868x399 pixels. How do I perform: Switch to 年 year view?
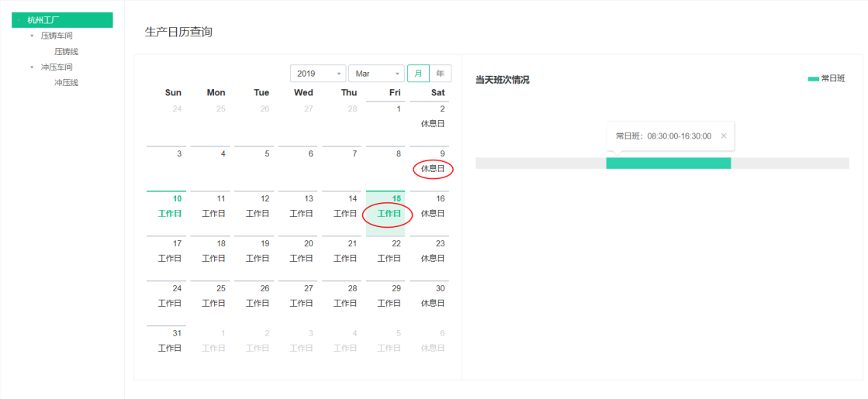click(440, 74)
